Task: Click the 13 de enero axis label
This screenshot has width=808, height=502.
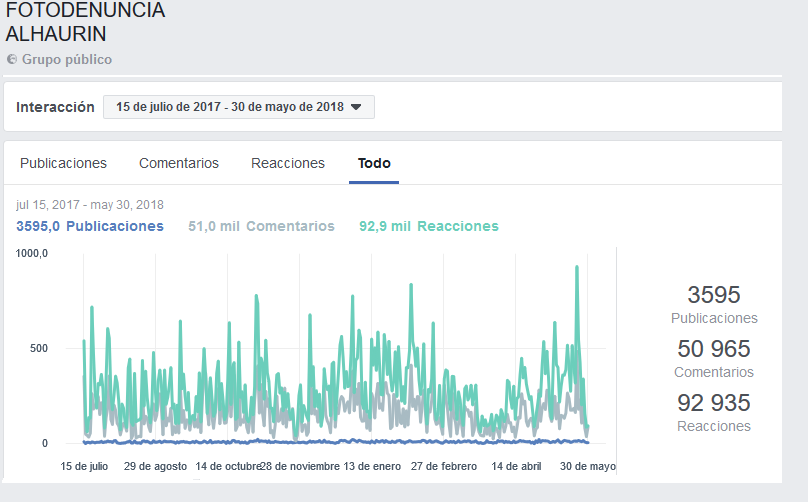Action: pyautogui.click(x=372, y=466)
